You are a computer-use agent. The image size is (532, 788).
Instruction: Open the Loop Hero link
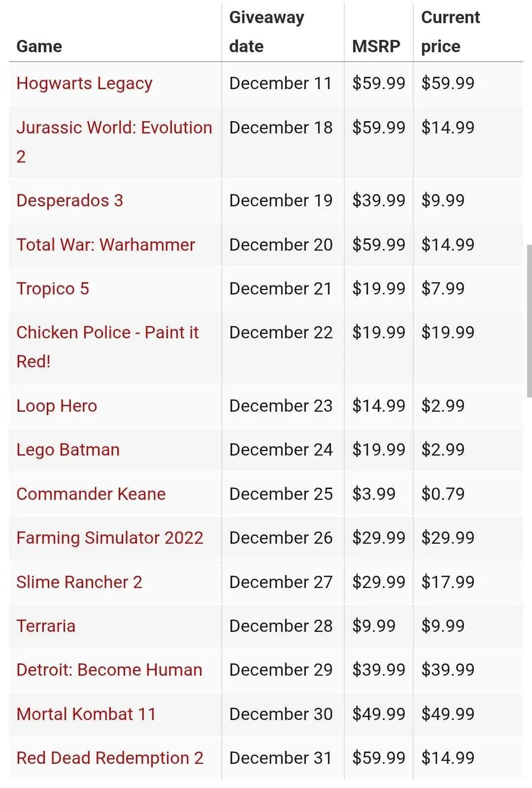[57, 406]
